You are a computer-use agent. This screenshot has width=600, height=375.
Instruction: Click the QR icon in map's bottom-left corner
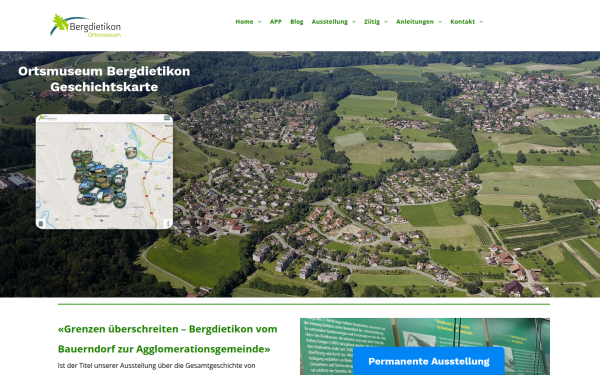point(42,223)
